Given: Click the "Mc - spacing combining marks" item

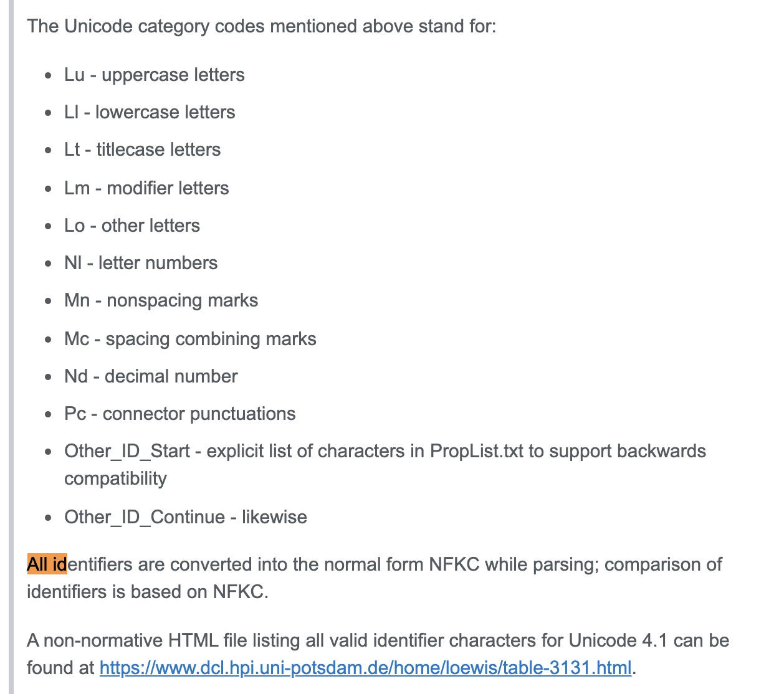Looking at the screenshot, I should [190, 339].
